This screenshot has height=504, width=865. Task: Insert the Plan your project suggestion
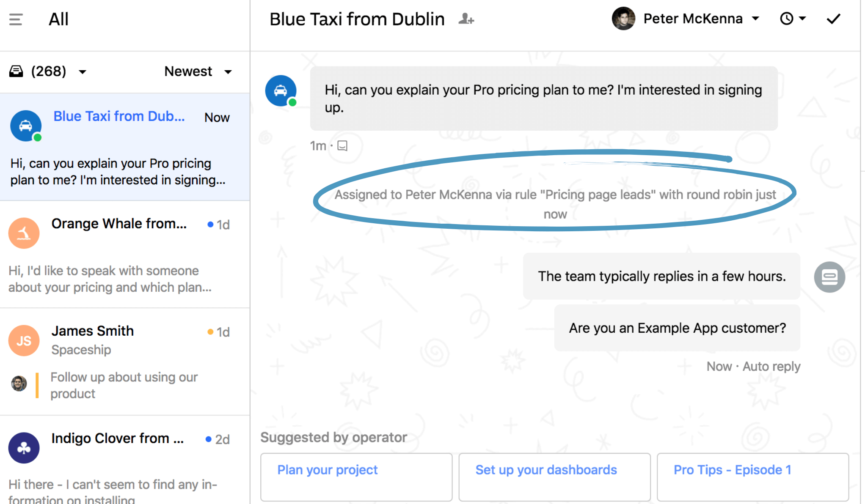coord(356,477)
